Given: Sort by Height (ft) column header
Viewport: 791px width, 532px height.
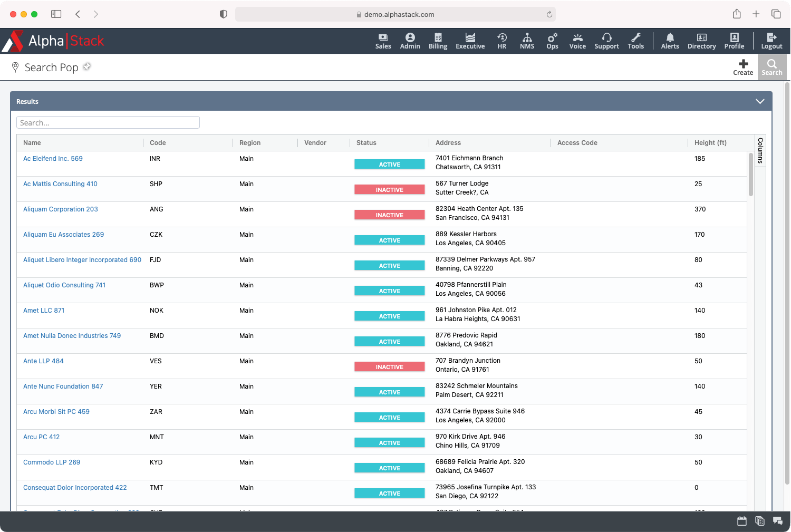Looking at the screenshot, I should pyautogui.click(x=710, y=143).
